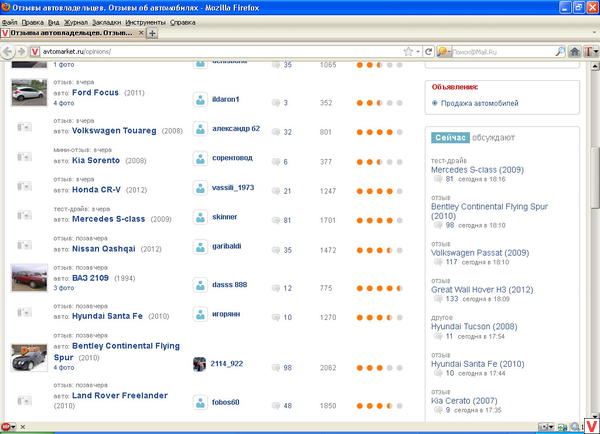
Task: Open the Инструменты menu
Action: coord(145,23)
